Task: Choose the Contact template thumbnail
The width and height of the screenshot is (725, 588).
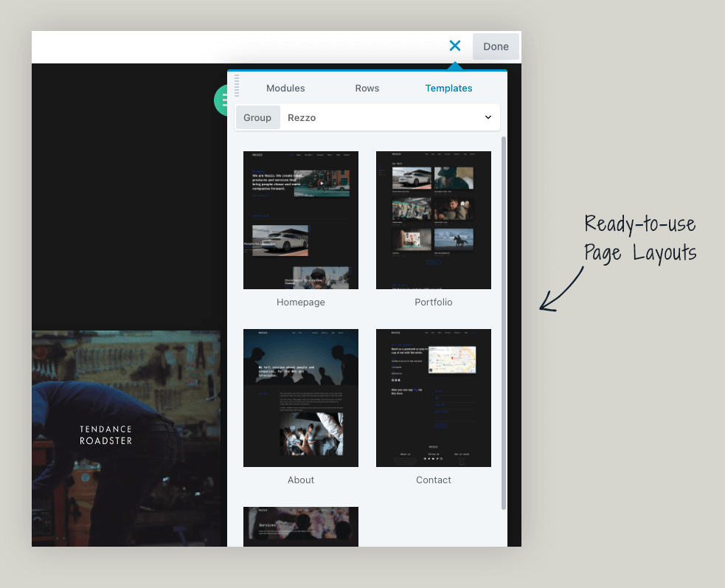Action: coord(433,398)
